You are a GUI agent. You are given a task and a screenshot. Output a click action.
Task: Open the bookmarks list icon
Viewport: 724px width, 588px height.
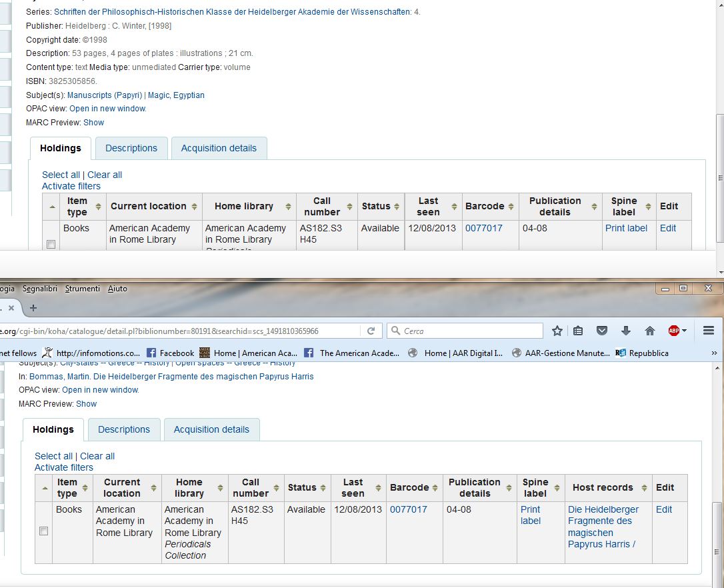[x=579, y=331]
